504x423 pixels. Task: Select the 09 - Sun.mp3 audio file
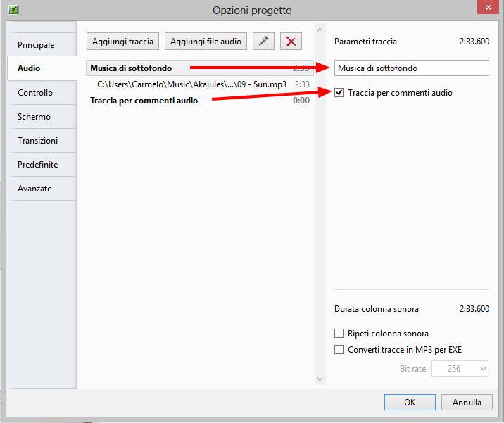(192, 84)
